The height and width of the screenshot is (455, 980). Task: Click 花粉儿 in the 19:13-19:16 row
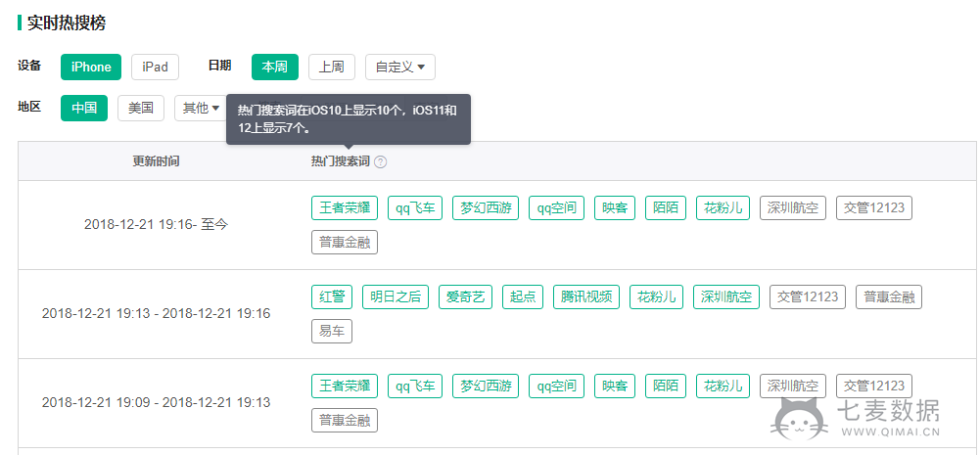656,296
